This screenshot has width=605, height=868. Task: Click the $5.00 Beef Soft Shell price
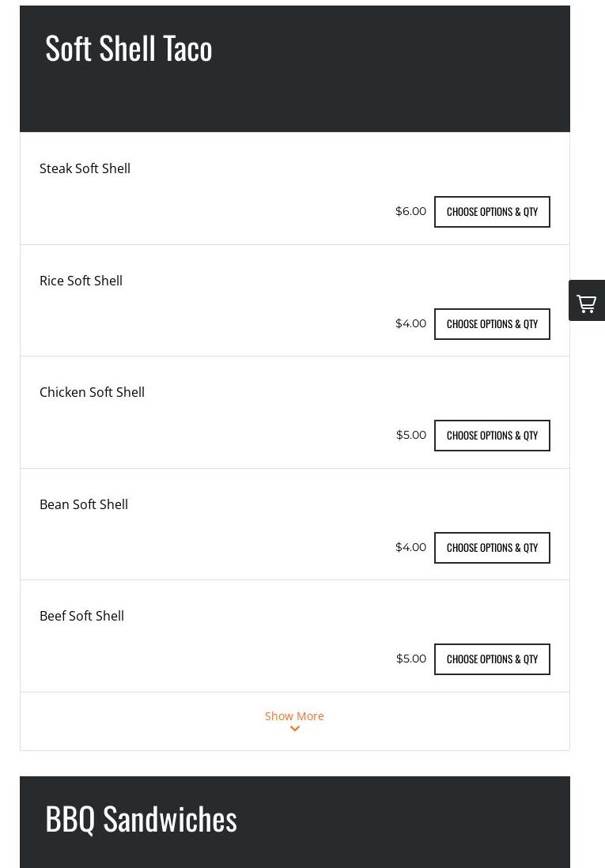click(x=411, y=659)
